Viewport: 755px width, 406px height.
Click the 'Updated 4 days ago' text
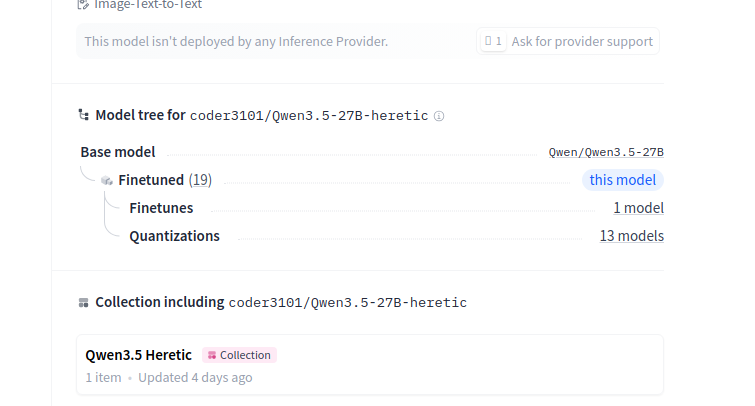[x=195, y=378]
